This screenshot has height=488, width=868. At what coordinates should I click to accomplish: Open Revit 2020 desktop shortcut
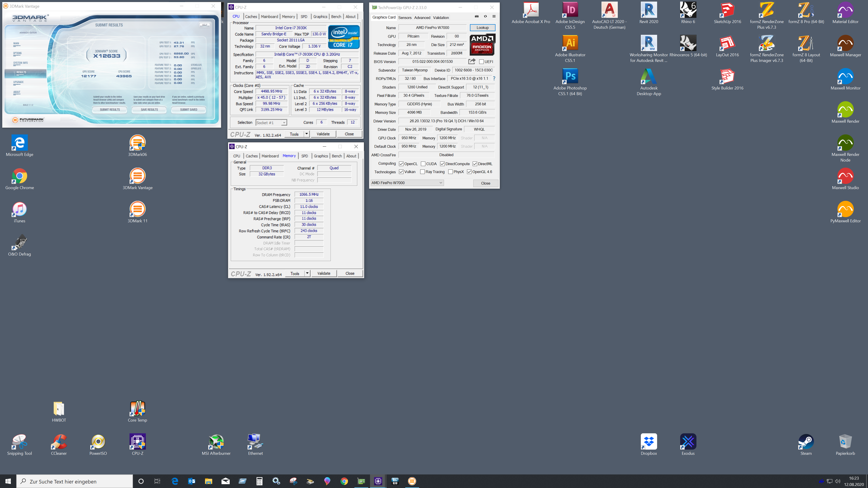tap(649, 13)
